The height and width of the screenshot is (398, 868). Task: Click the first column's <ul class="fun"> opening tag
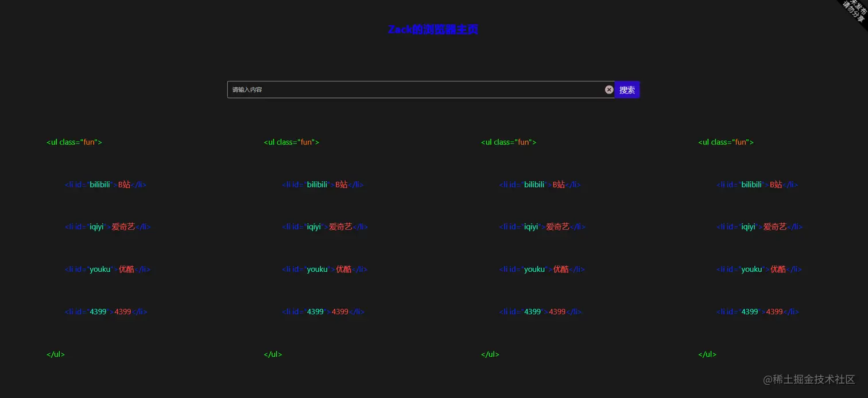point(74,142)
